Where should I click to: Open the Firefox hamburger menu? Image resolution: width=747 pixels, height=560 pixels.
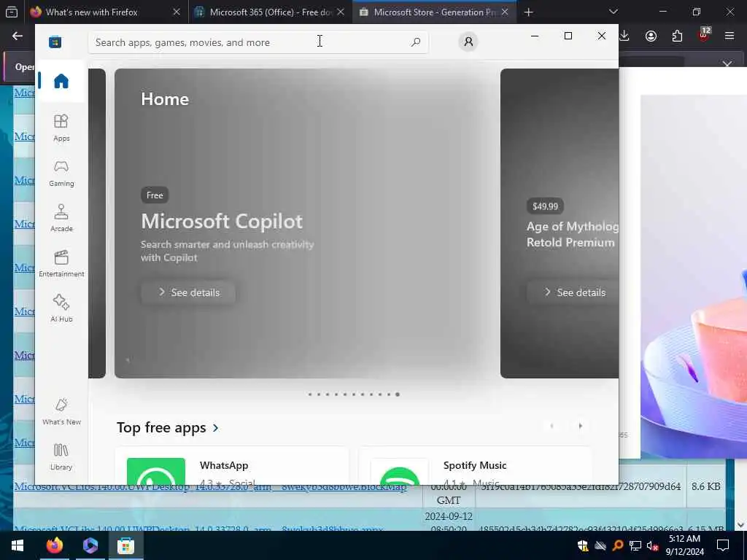coord(729,36)
